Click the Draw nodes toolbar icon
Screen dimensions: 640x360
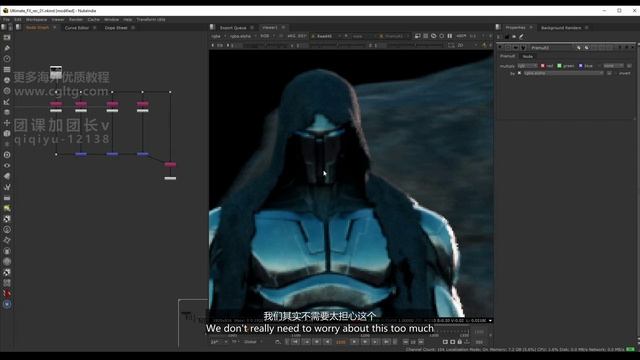7,48
